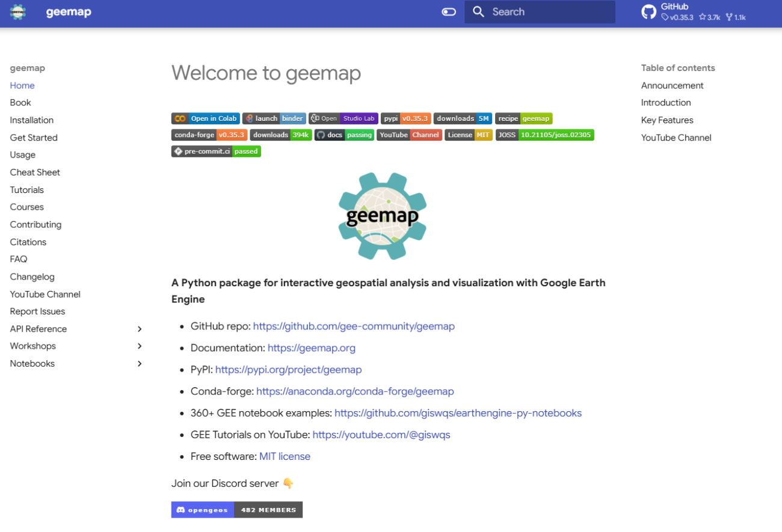
Task: Click the pypi v0.35.3 badge
Action: pyautogui.click(x=406, y=118)
